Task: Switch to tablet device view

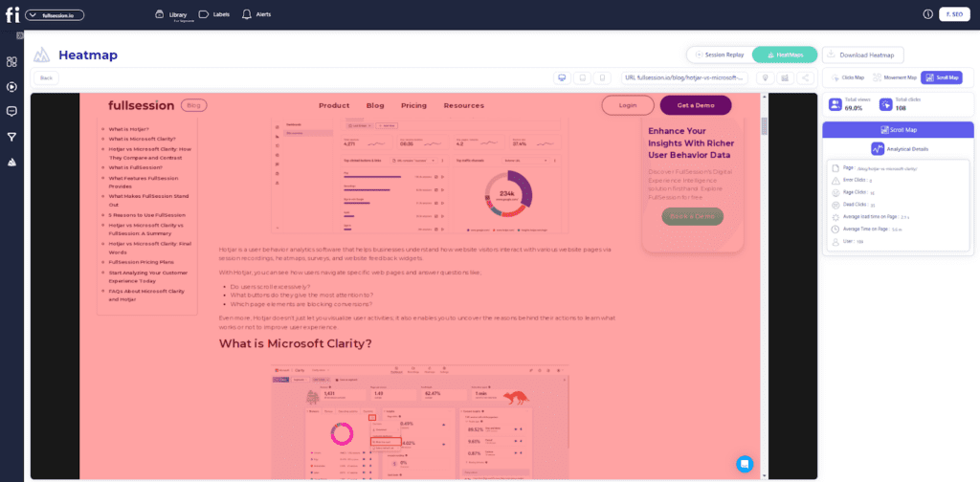Action: [582, 77]
